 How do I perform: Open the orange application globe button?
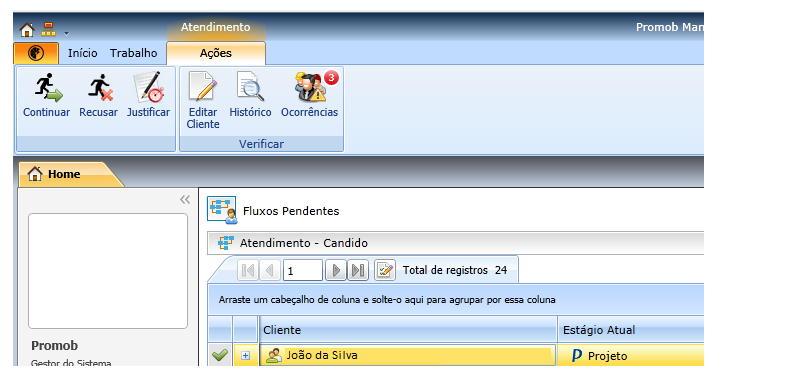pos(36,53)
